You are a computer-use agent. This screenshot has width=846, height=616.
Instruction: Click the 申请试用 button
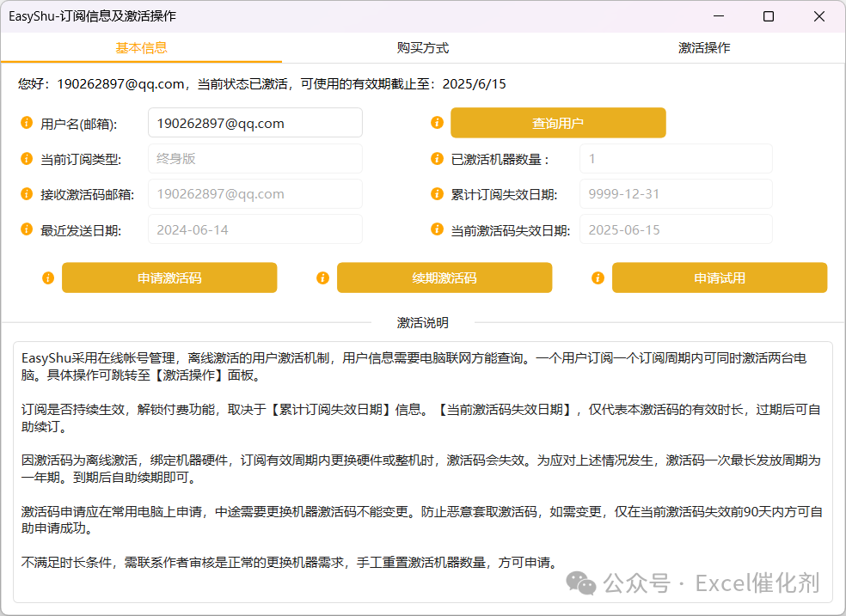click(720, 278)
